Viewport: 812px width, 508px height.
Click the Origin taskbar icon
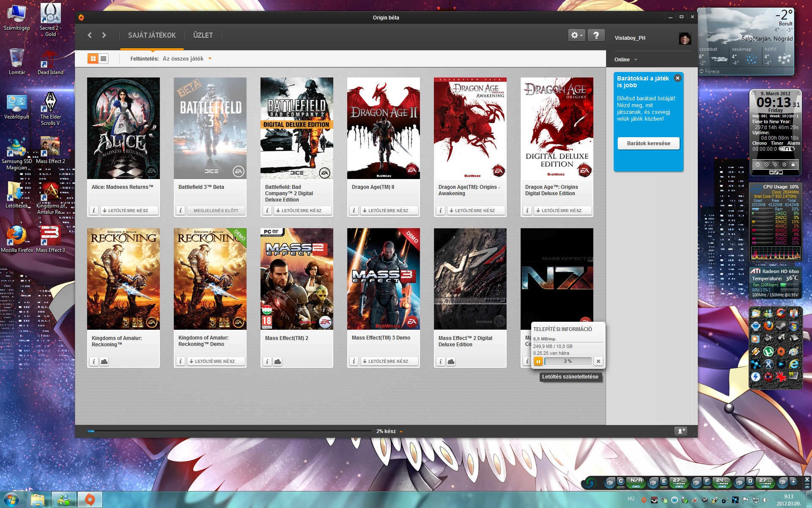point(90,500)
